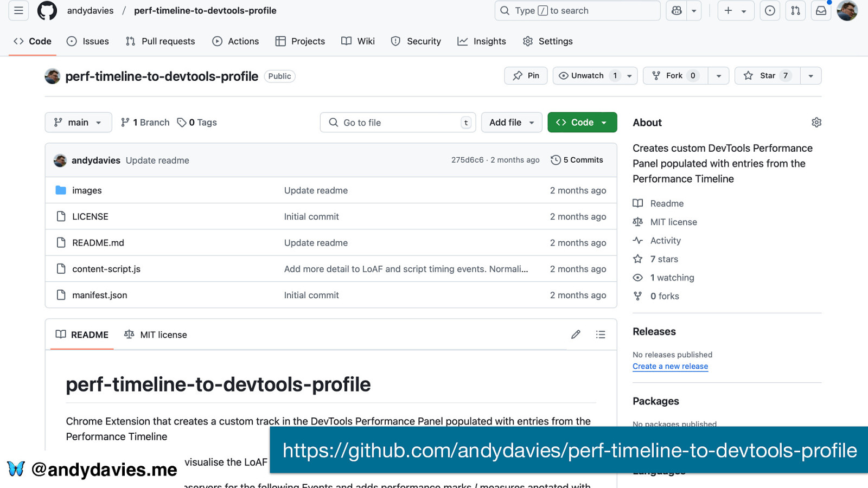Show the README outline list icon

[x=601, y=335]
